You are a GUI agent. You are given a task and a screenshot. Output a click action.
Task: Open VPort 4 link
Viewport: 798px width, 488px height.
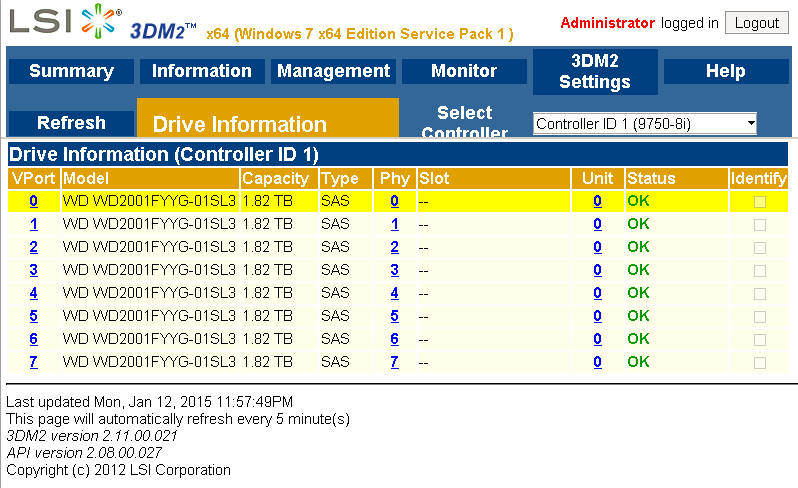(x=34, y=293)
